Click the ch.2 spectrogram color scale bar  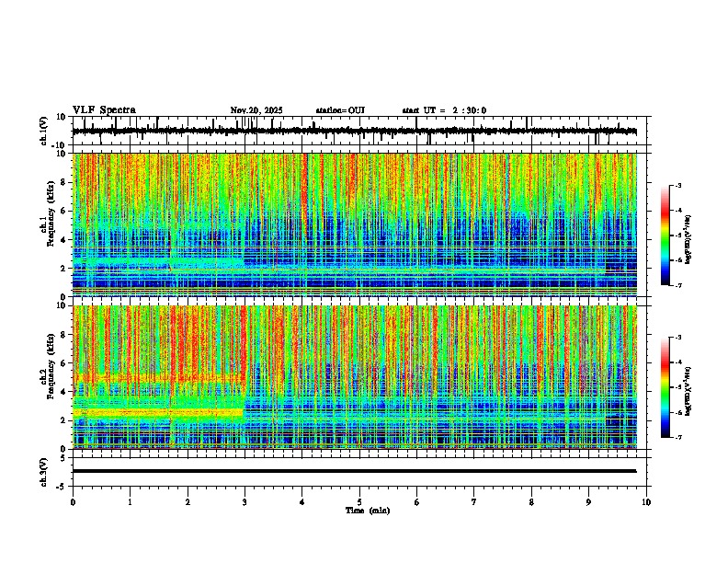pyautogui.click(x=665, y=387)
